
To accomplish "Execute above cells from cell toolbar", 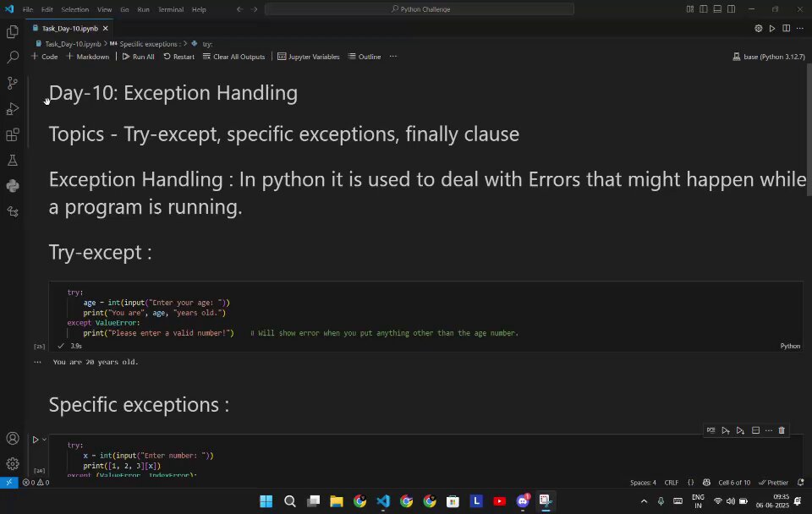I will (x=726, y=430).
